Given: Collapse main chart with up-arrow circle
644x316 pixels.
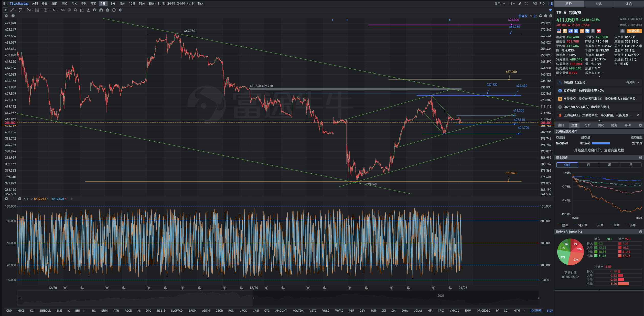Looking at the screenshot, I should coord(13,16).
